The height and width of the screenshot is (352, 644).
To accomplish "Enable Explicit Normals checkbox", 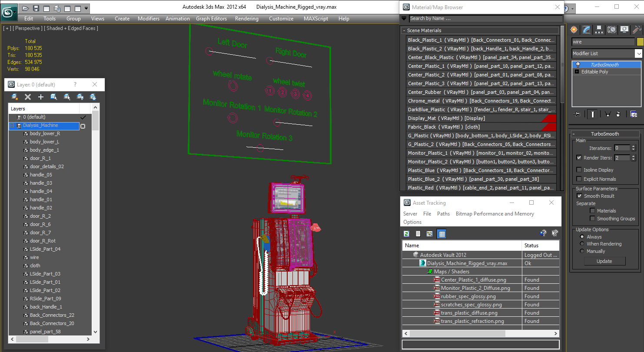I will click(x=579, y=179).
